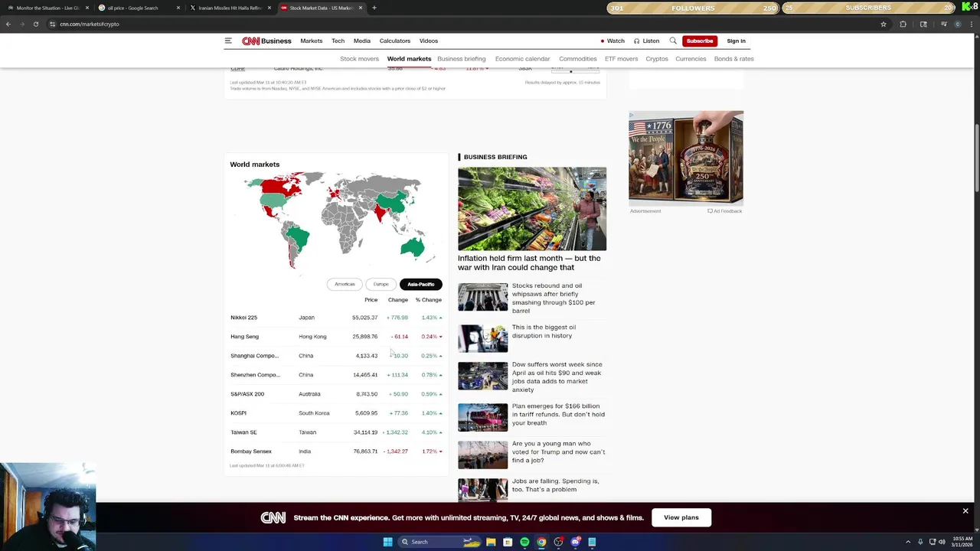Open the Media menu item

(x=362, y=41)
